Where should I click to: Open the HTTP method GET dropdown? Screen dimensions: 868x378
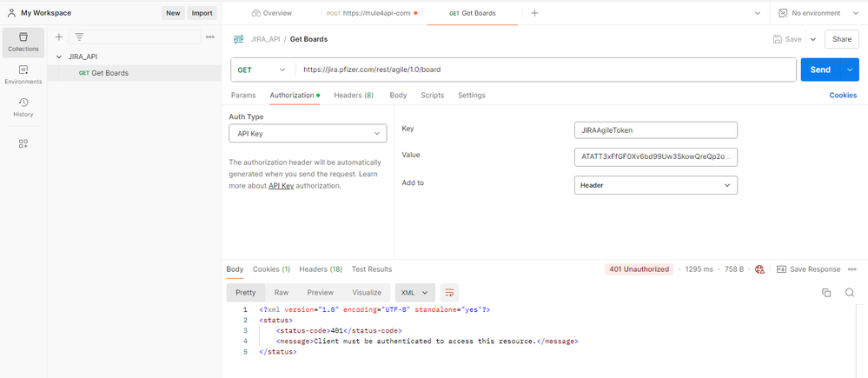pos(263,70)
